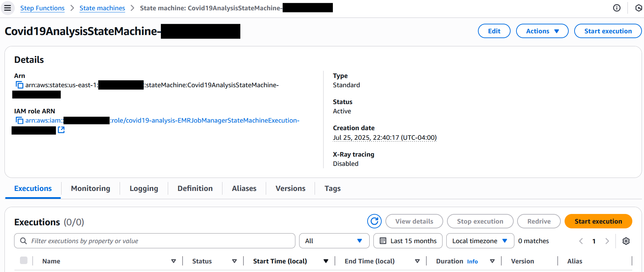
Task: Switch to the Tags tab
Action: [x=332, y=188]
